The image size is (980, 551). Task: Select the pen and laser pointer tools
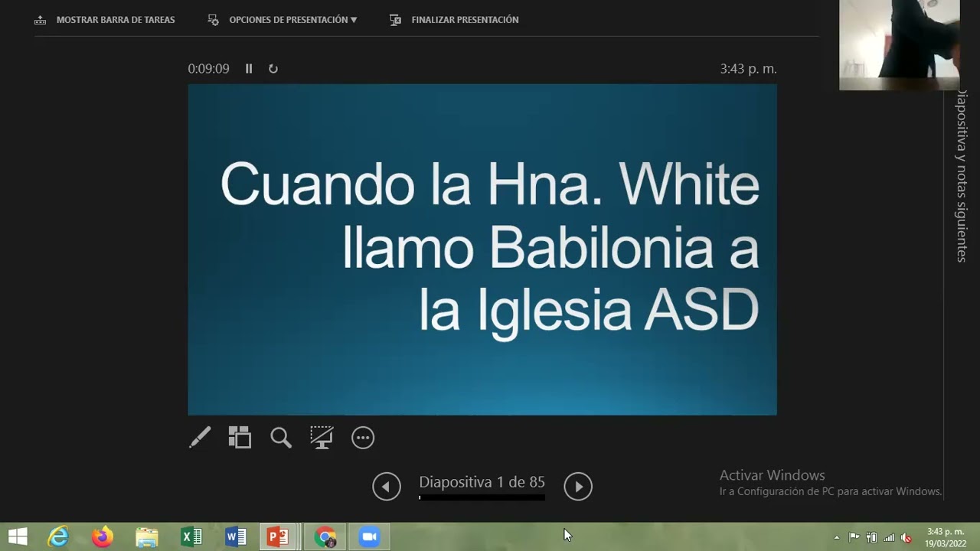click(x=200, y=438)
